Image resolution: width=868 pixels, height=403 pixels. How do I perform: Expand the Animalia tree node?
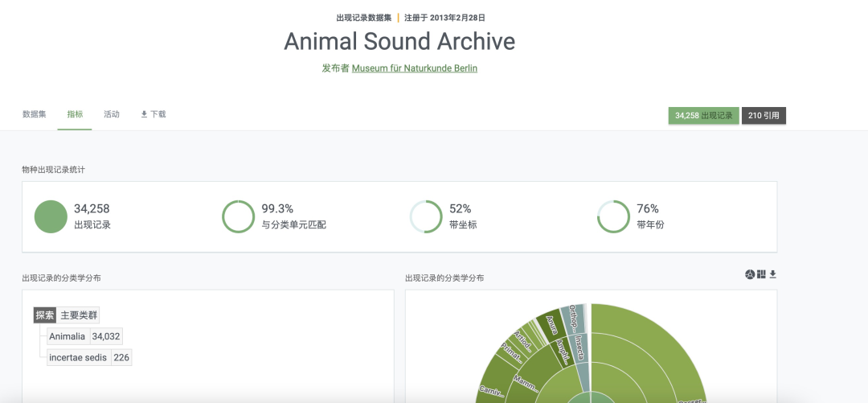pyautogui.click(x=67, y=336)
